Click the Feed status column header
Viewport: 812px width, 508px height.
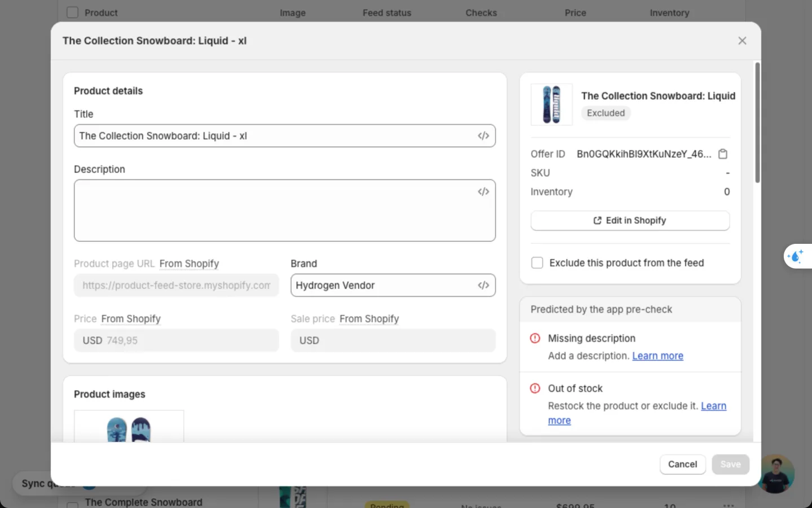387,12
